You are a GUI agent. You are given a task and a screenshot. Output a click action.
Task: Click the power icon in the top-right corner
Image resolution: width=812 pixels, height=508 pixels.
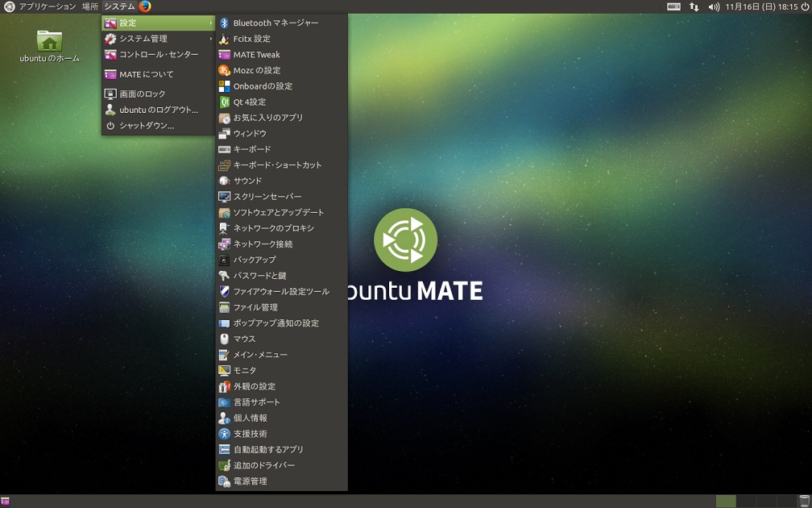pyautogui.click(x=804, y=6)
